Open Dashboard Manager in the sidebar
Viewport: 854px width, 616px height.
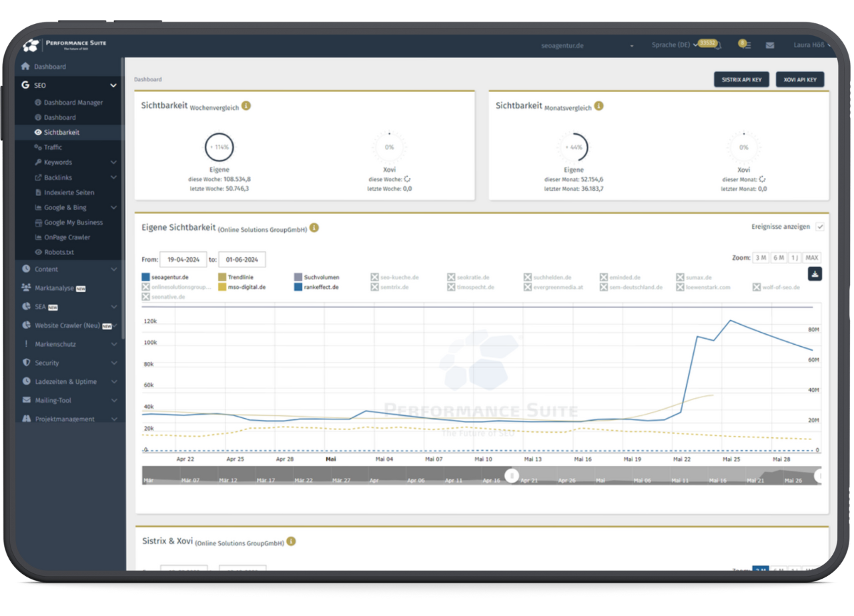69,103
